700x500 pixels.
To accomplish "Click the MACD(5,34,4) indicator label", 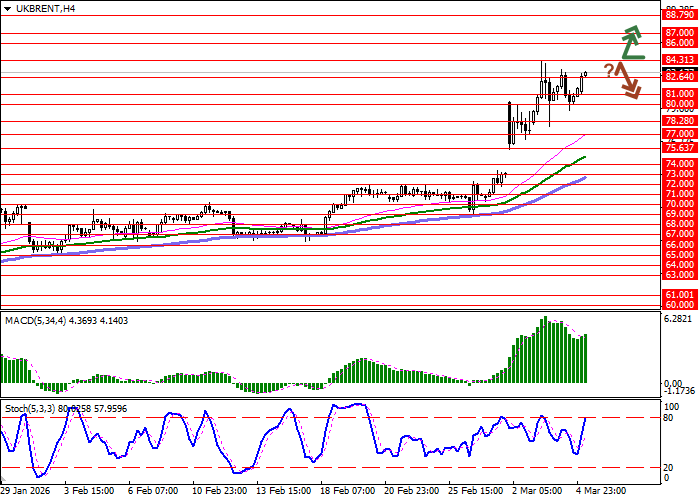I will [x=35, y=320].
